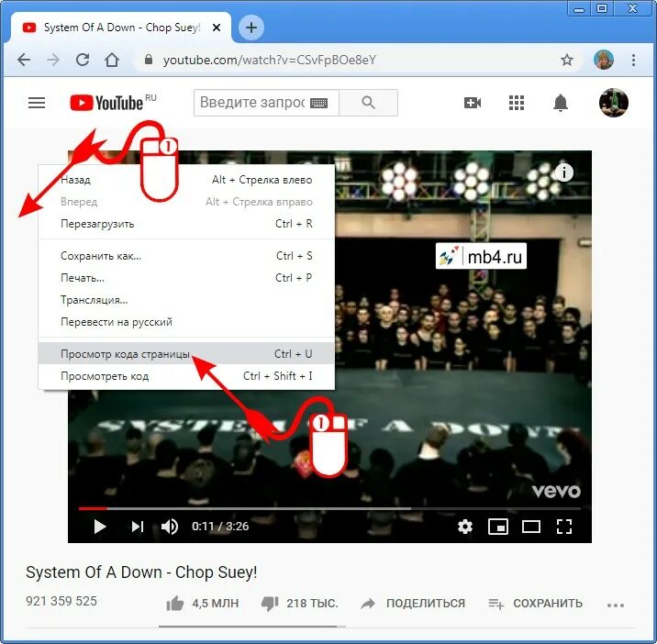The width and height of the screenshot is (657, 644).
Task: Mute the video with the speaker icon
Action: point(170,527)
